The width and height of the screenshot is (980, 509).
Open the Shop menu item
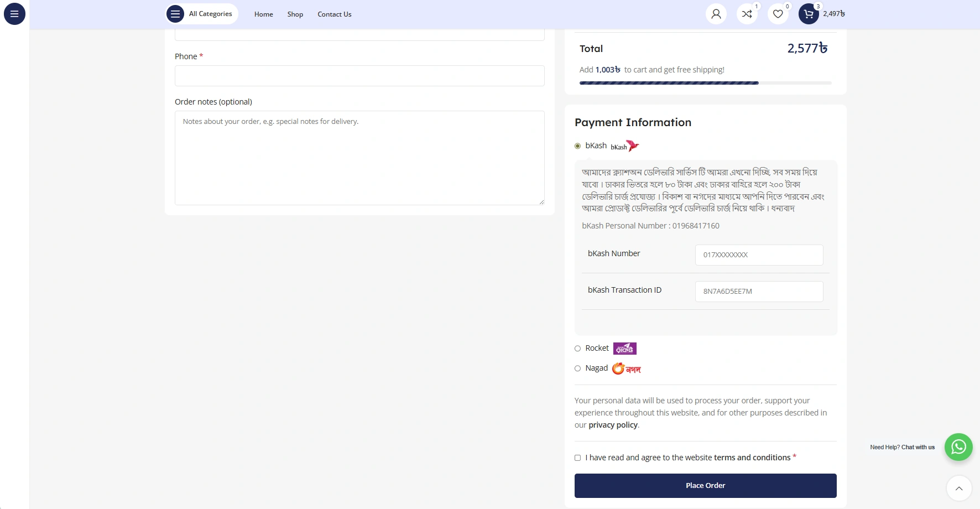[295, 14]
